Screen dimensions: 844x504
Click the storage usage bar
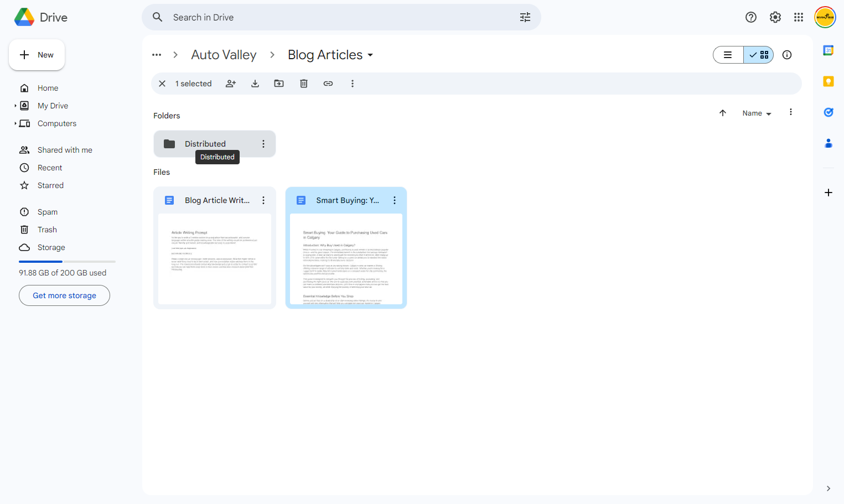[x=67, y=261]
